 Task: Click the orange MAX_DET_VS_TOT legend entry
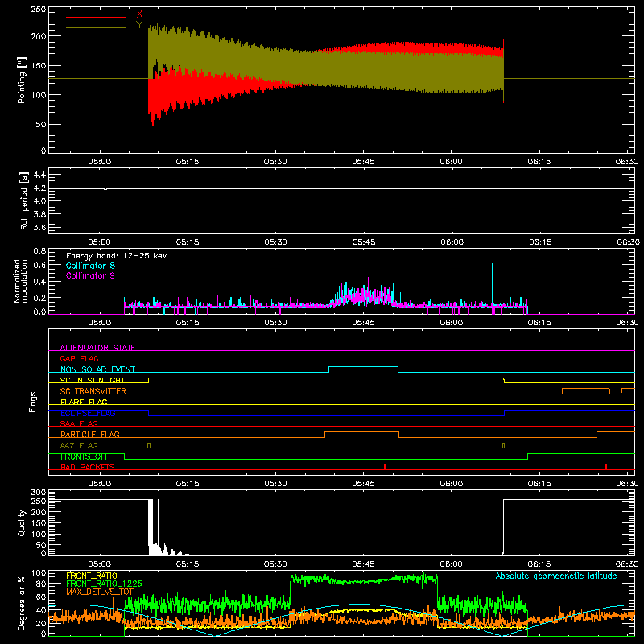tap(100, 592)
